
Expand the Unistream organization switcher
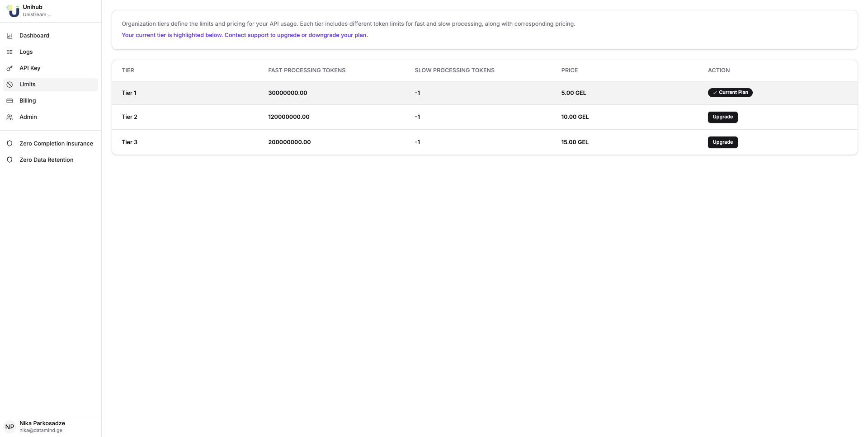37,15
